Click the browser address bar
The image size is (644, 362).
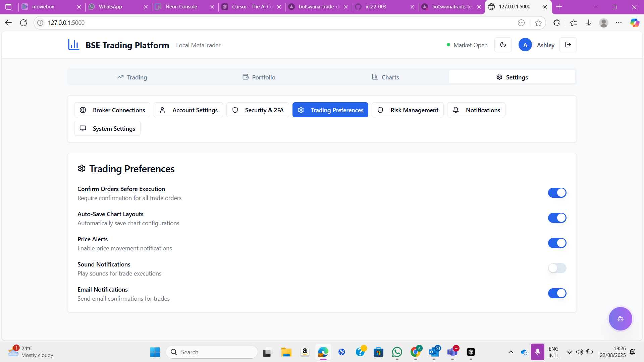[x=268, y=23]
